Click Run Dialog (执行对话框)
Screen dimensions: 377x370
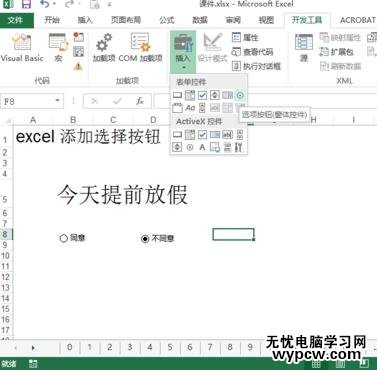pos(256,66)
